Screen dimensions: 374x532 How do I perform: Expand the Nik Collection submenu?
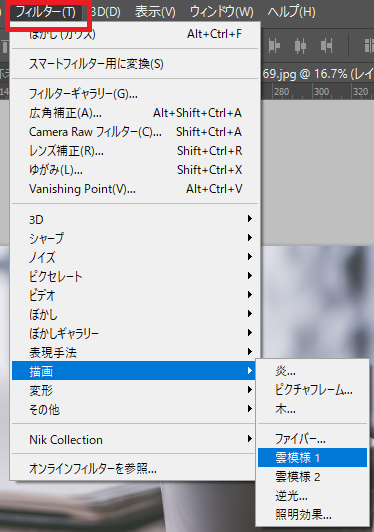[x=134, y=439]
